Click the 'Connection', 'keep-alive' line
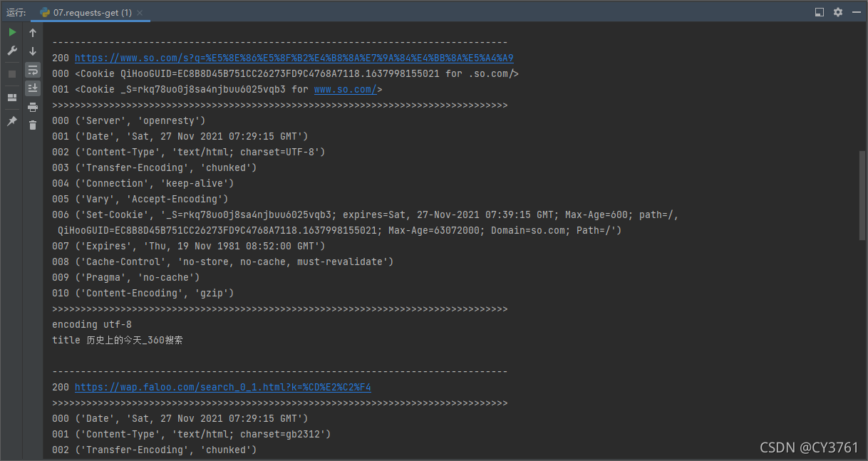 pyautogui.click(x=143, y=184)
